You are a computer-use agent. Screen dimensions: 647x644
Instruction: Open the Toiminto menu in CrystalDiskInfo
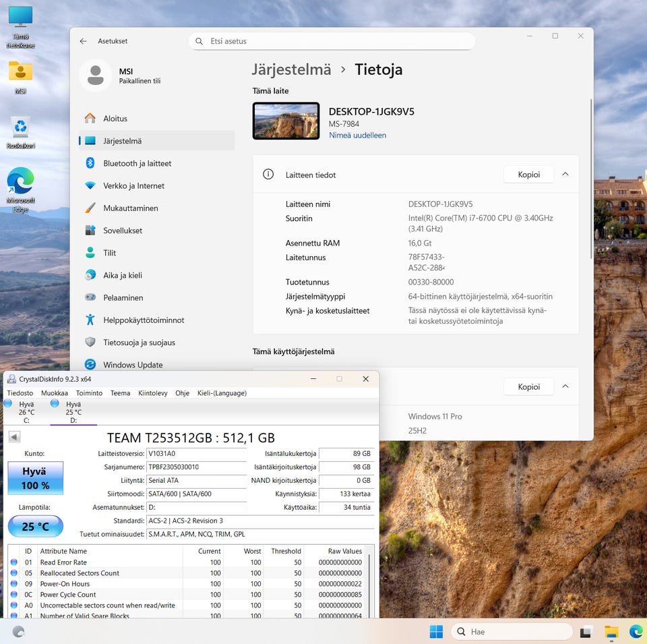89,393
